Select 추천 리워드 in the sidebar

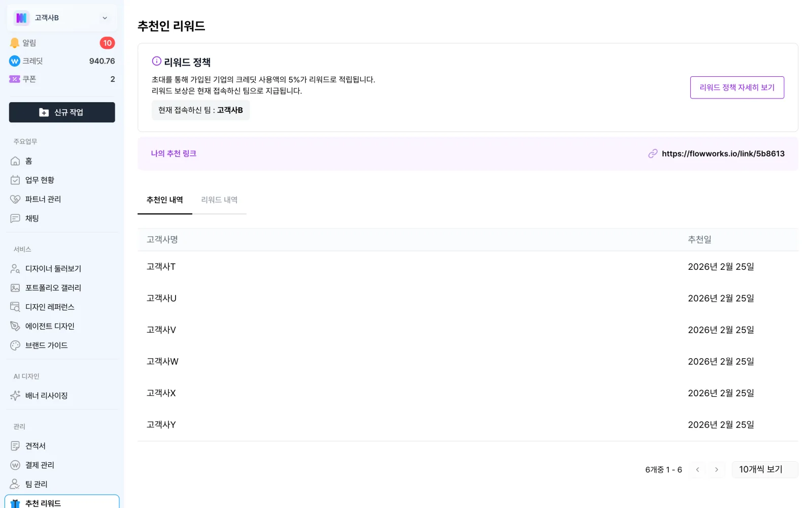pos(62,503)
